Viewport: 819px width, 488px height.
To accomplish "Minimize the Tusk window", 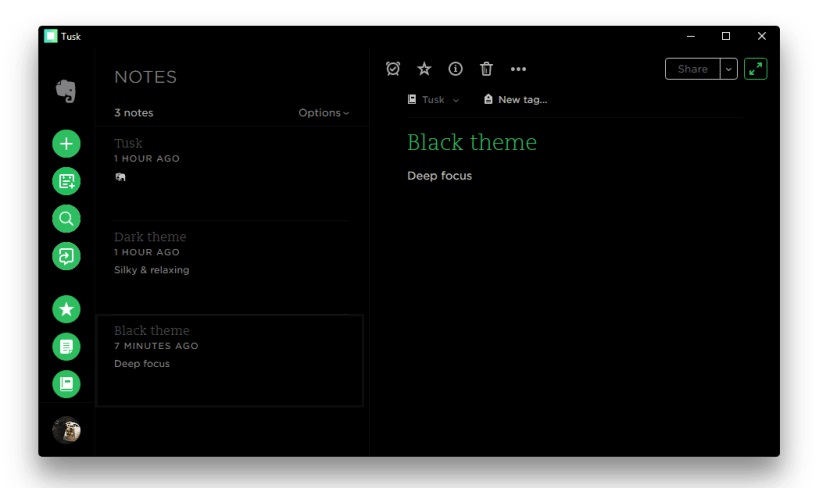I will (691, 36).
